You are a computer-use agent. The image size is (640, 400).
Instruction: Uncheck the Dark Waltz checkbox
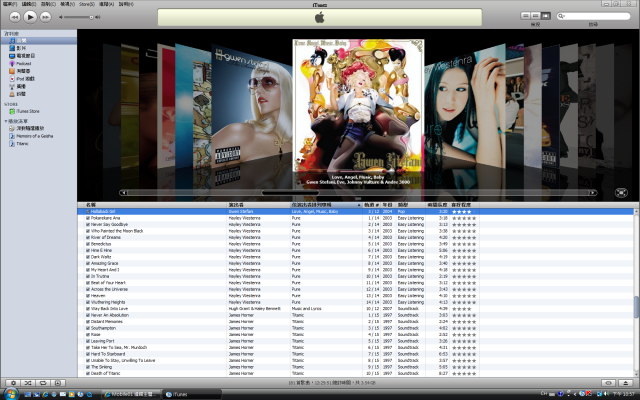[88, 257]
